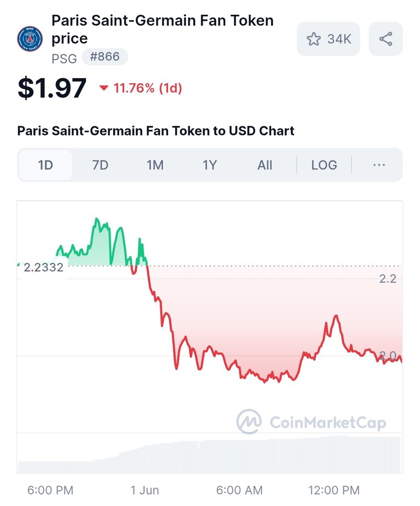
Task: Click the #866 rank badge
Action: pos(105,57)
